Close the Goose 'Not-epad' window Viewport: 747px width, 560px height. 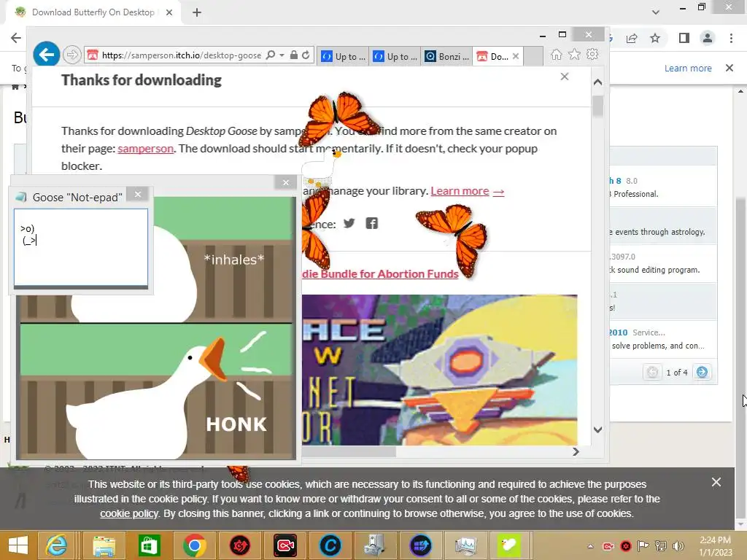(x=138, y=194)
